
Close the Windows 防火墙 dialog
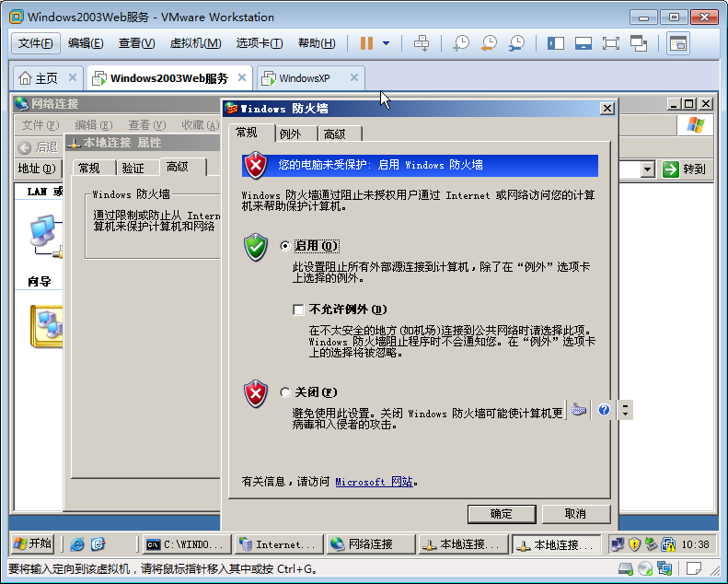(607, 109)
